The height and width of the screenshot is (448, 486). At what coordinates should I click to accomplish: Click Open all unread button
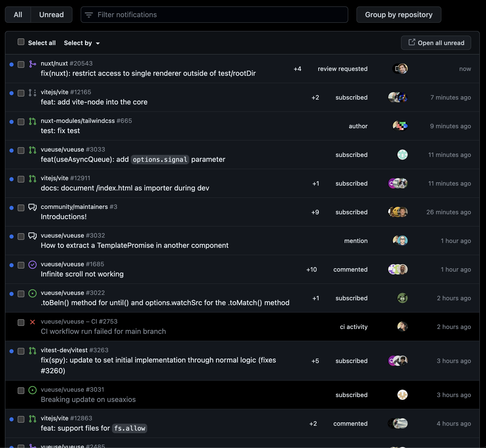point(436,43)
